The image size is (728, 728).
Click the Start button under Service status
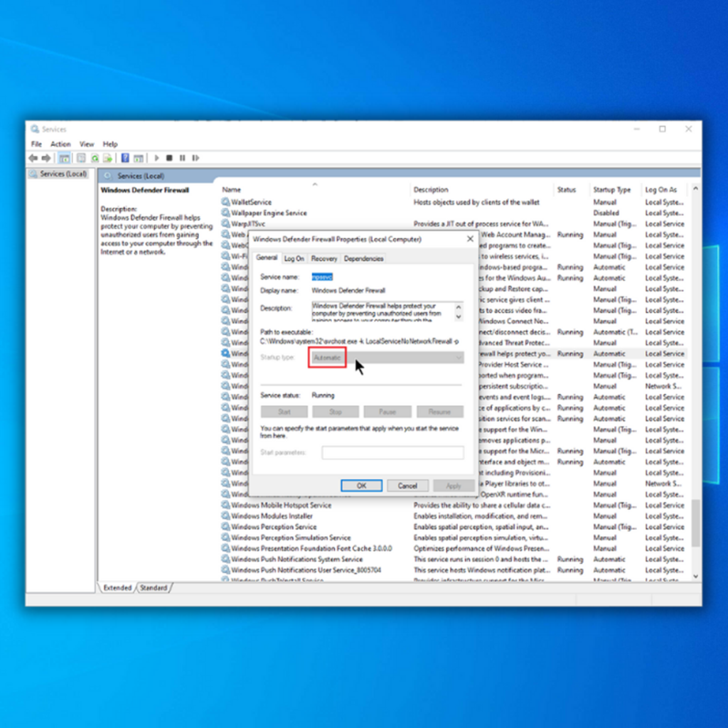[284, 412]
